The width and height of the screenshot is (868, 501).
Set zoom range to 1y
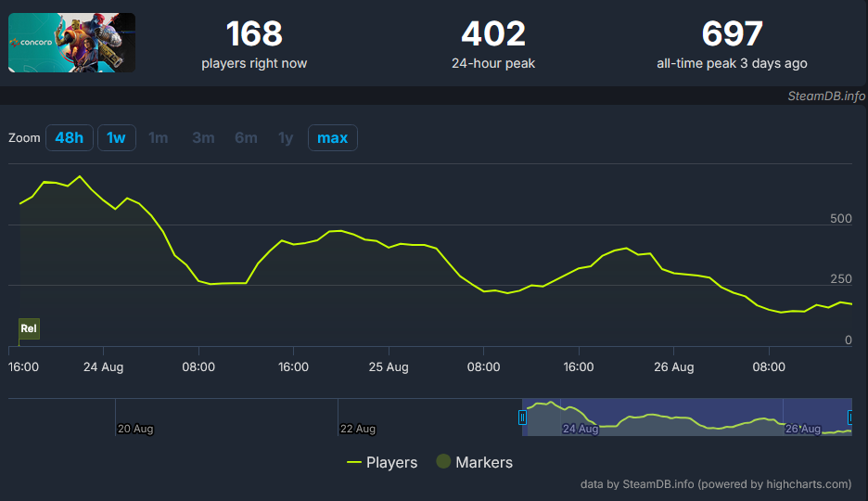click(x=286, y=138)
